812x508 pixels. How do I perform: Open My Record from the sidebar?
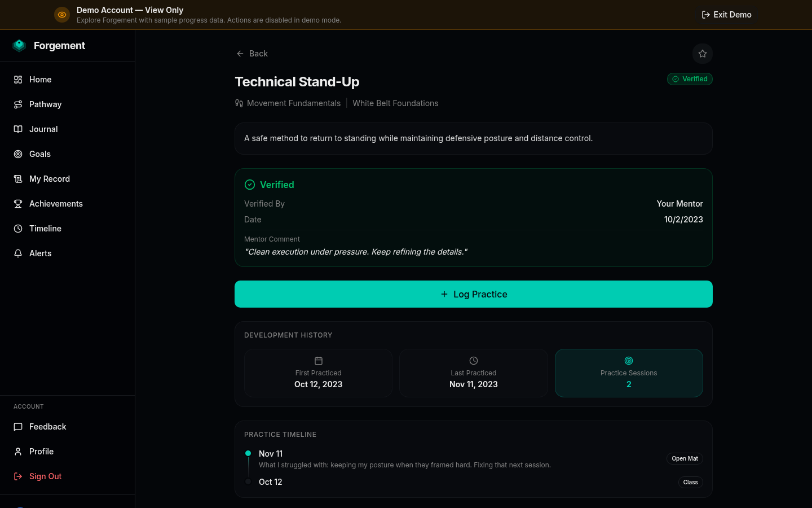click(68, 179)
